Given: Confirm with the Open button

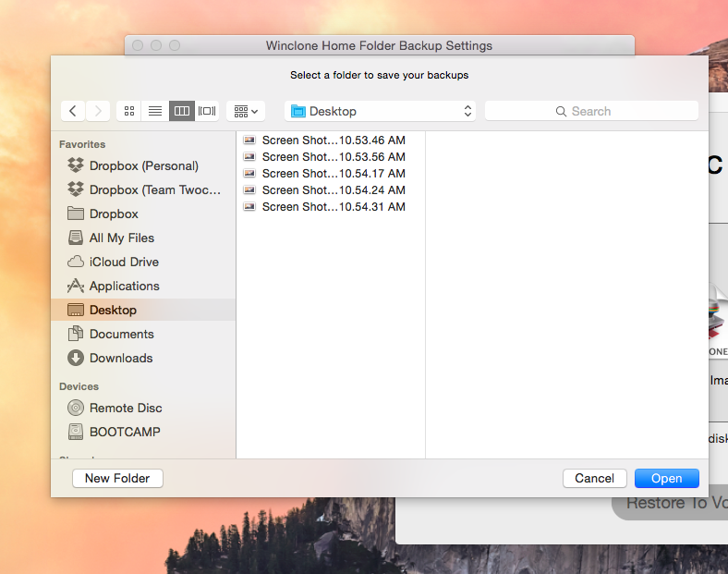Looking at the screenshot, I should [x=667, y=479].
